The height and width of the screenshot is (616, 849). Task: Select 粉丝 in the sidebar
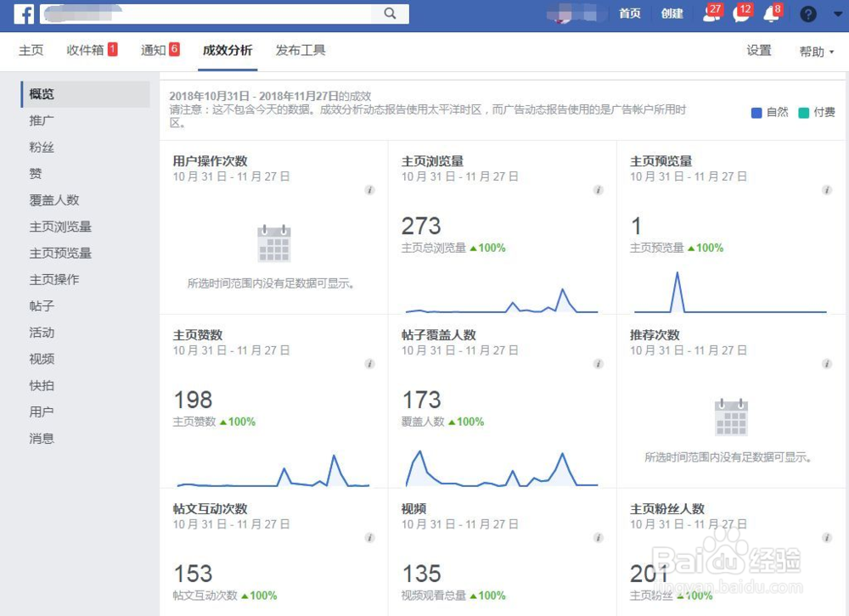(41, 148)
